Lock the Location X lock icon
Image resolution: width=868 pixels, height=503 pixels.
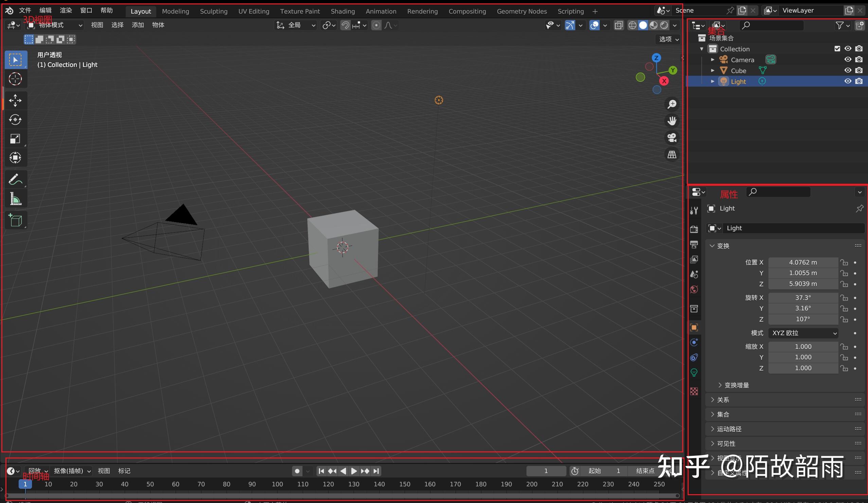[x=844, y=262]
